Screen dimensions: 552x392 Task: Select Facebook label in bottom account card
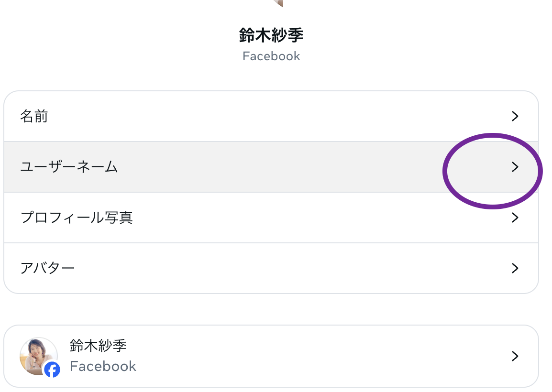[103, 366]
